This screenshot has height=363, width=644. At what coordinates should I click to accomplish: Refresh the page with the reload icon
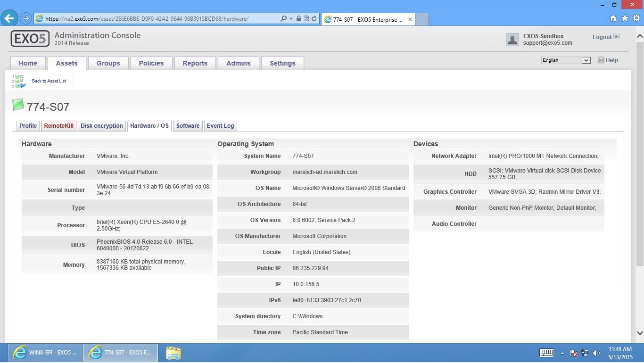tap(314, 19)
